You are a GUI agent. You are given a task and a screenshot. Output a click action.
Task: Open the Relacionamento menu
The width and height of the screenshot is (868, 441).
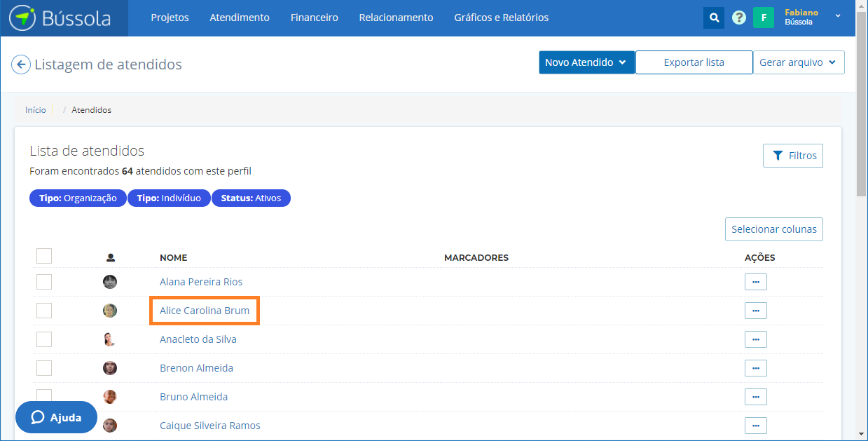[396, 18]
